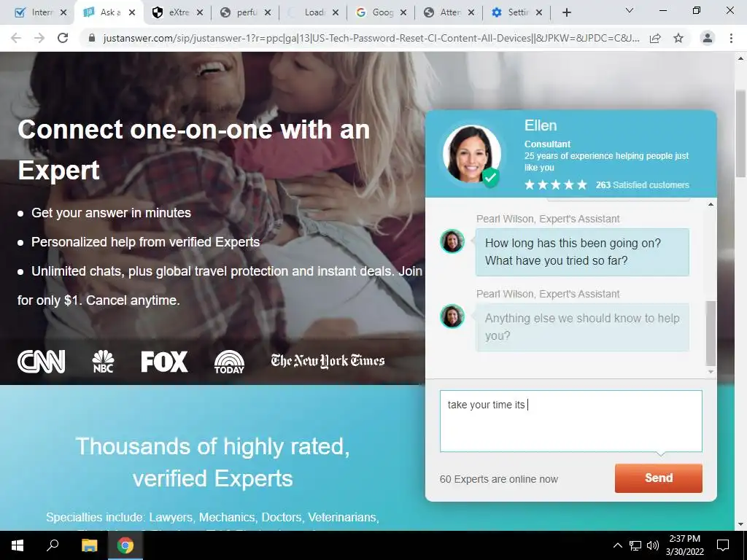Viewport: 747px width, 560px height.
Task: Click the Chrome taskbar icon
Action: click(x=125, y=545)
